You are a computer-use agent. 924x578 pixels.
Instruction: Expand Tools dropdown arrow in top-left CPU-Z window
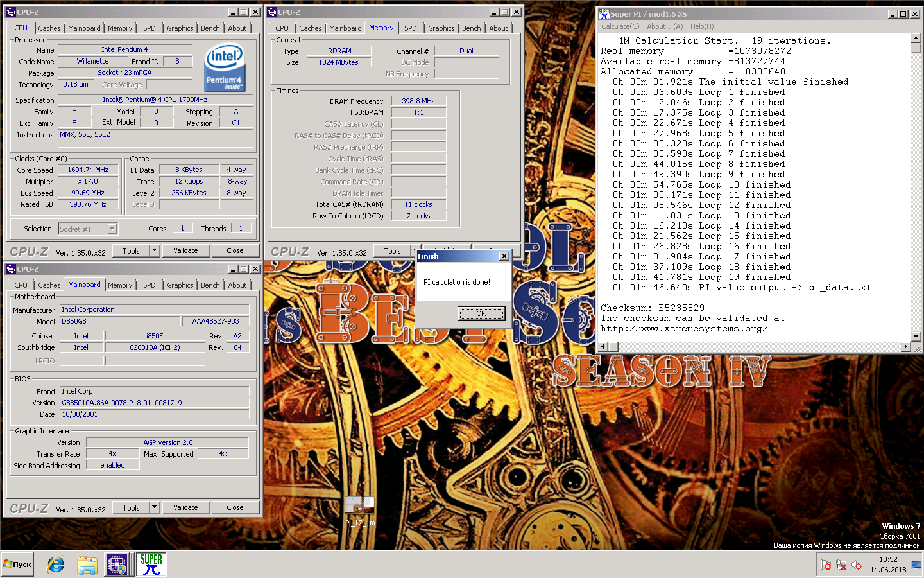click(x=155, y=250)
